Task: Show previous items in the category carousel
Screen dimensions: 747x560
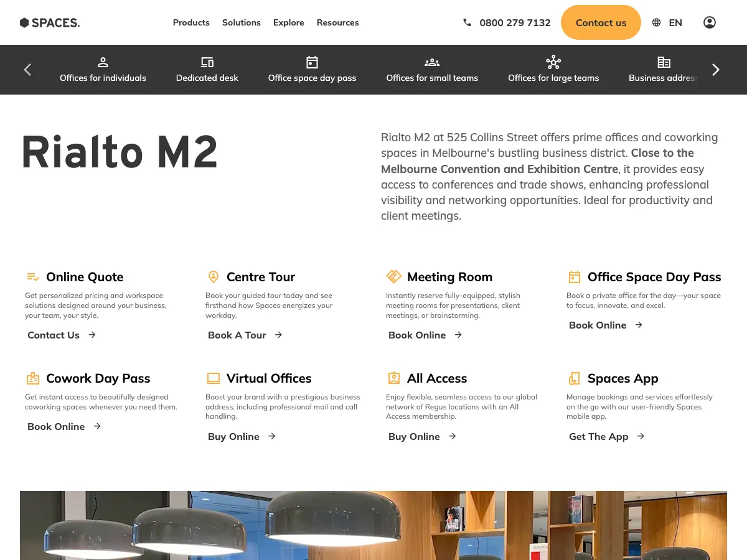Action: [27, 70]
